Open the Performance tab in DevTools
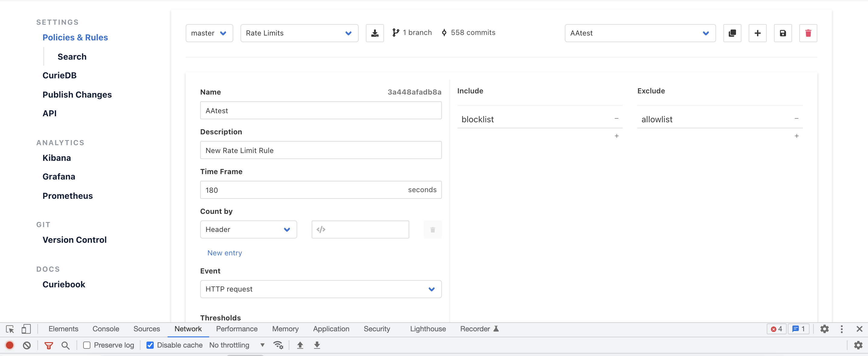The image size is (868, 356). 237,329
